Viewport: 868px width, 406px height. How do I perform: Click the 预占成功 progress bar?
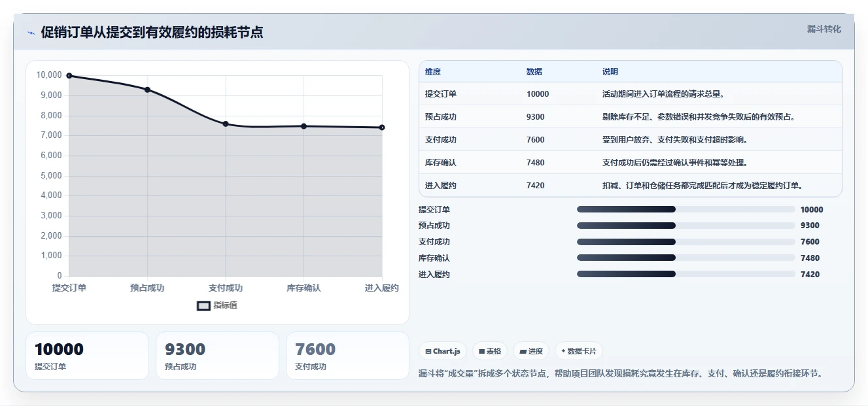point(686,226)
